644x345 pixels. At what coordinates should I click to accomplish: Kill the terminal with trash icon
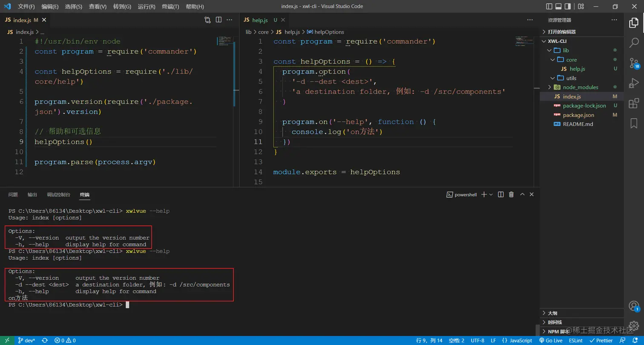[512, 194]
